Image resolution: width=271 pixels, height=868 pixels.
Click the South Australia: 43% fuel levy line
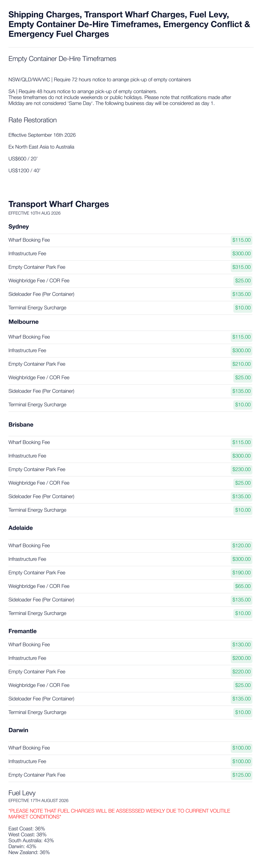tap(31, 840)
